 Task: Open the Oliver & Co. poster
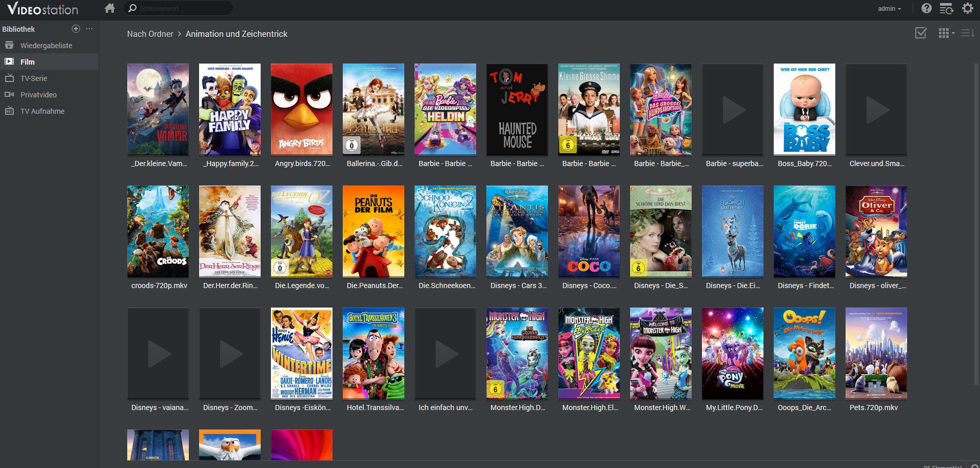point(876,231)
